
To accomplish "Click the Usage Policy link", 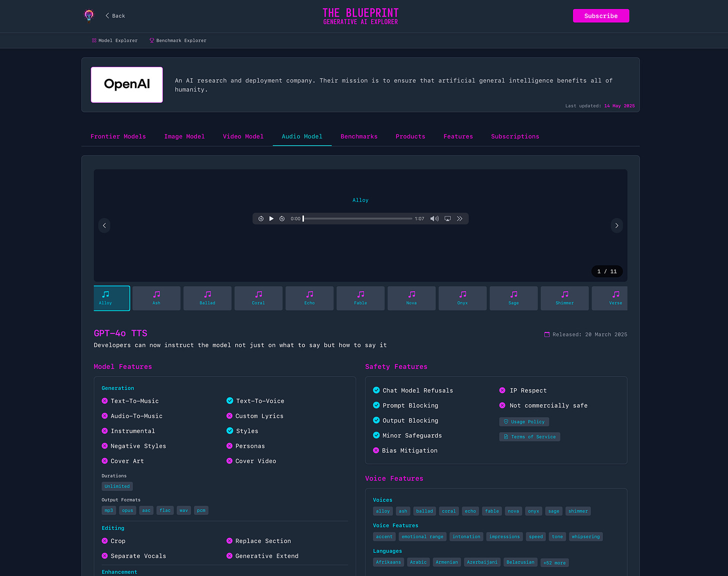I will coord(524,422).
